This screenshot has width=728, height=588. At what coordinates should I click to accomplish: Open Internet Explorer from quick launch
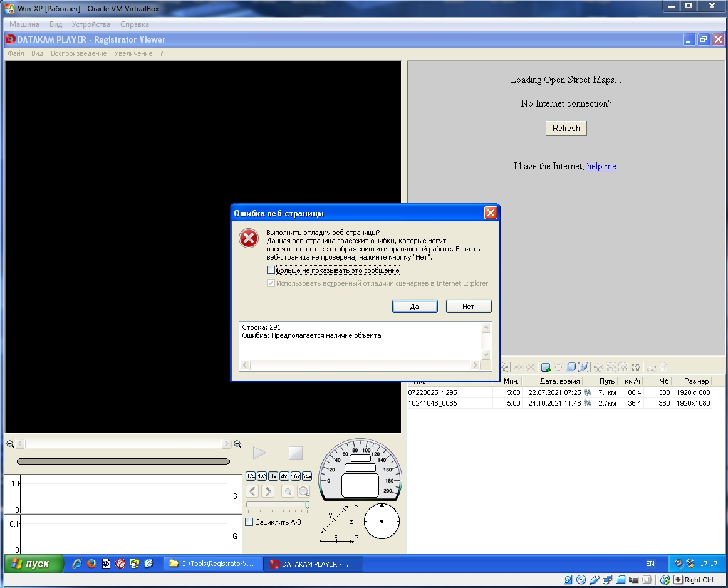[77, 564]
